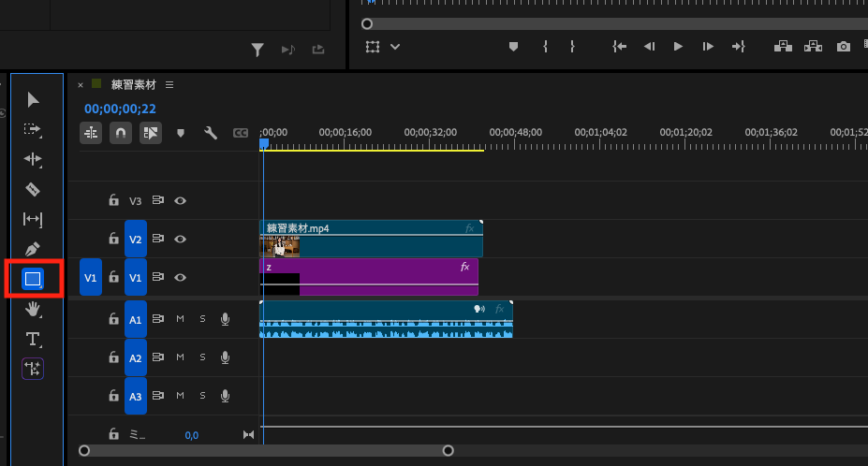Image resolution: width=868 pixels, height=466 pixels.
Task: Toggle V2 track visibility eye
Action: tap(180, 239)
